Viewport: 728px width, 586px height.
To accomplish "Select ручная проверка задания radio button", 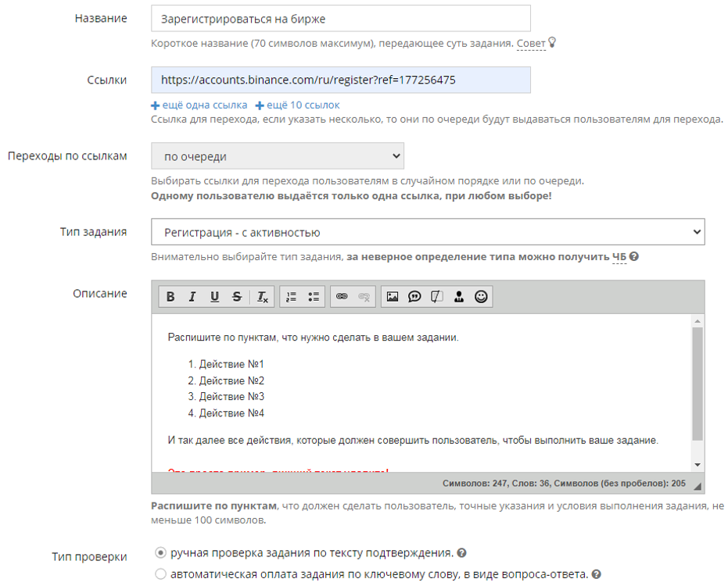I will tap(160, 552).
